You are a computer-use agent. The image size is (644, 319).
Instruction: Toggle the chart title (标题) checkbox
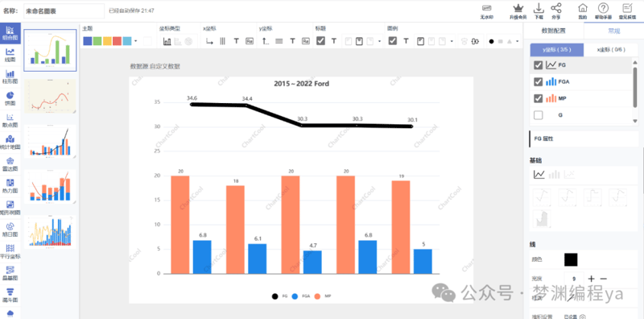coord(320,41)
